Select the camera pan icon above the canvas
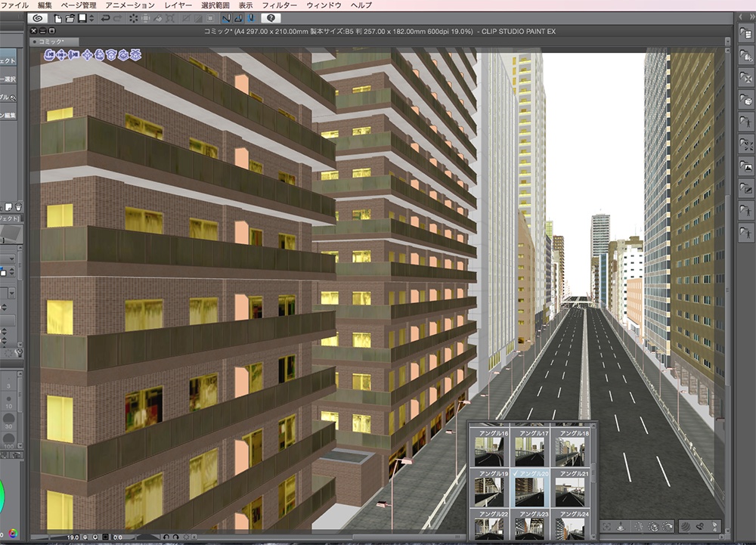Screen dimensions: 756x545 (61, 54)
